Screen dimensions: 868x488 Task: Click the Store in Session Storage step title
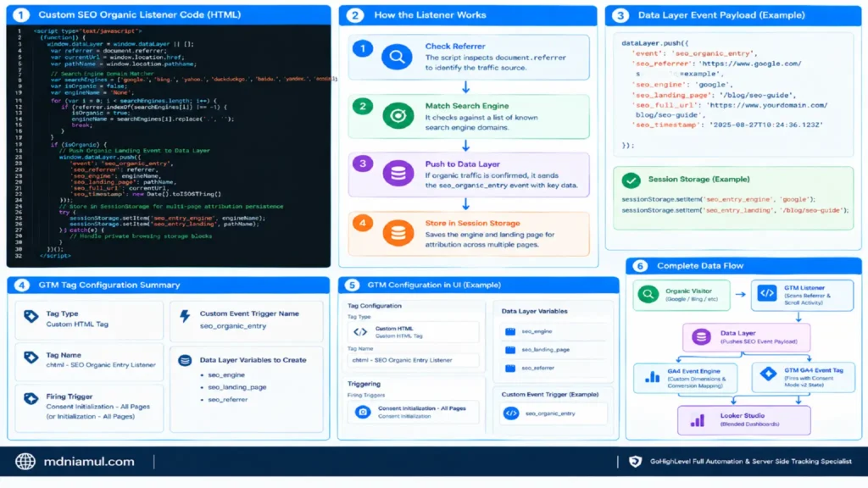pyautogui.click(x=472, y=223)
